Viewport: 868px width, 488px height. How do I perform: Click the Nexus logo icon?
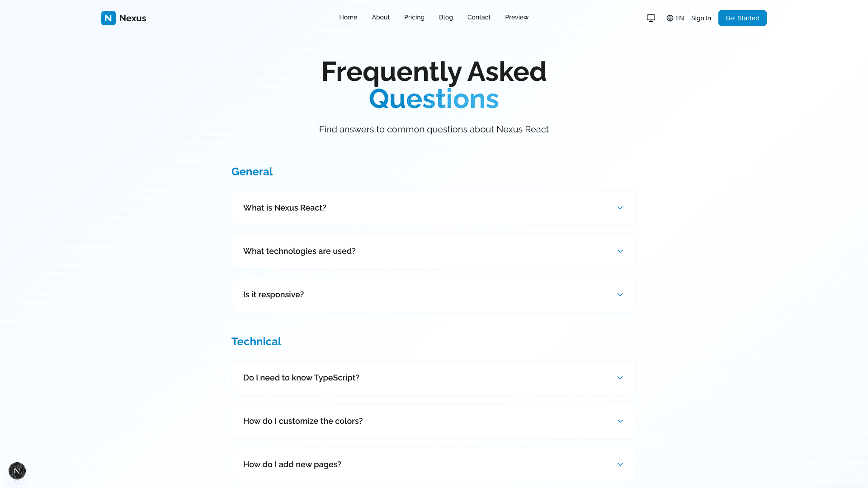pos(108,18)
